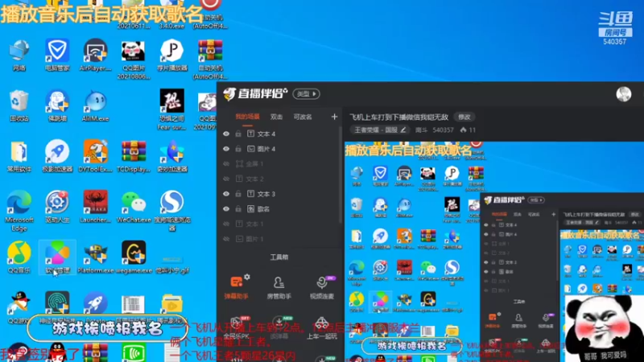Select the AirPlayer desktop icon

pos(95,56)
